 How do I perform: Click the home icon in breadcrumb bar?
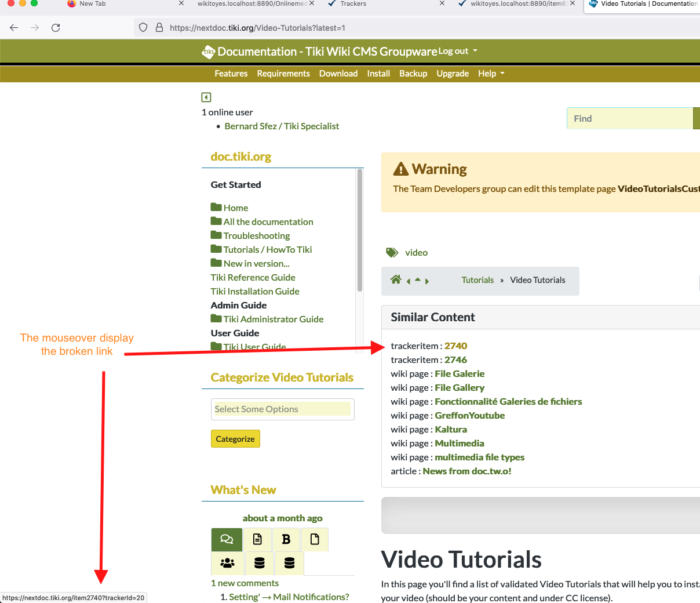pos(396,279)
